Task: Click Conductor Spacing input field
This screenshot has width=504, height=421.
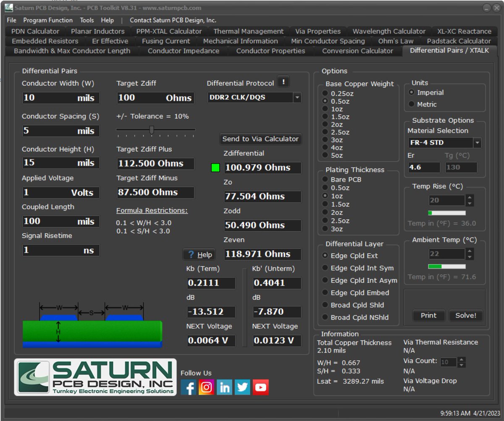Action: tap(61, 131)
